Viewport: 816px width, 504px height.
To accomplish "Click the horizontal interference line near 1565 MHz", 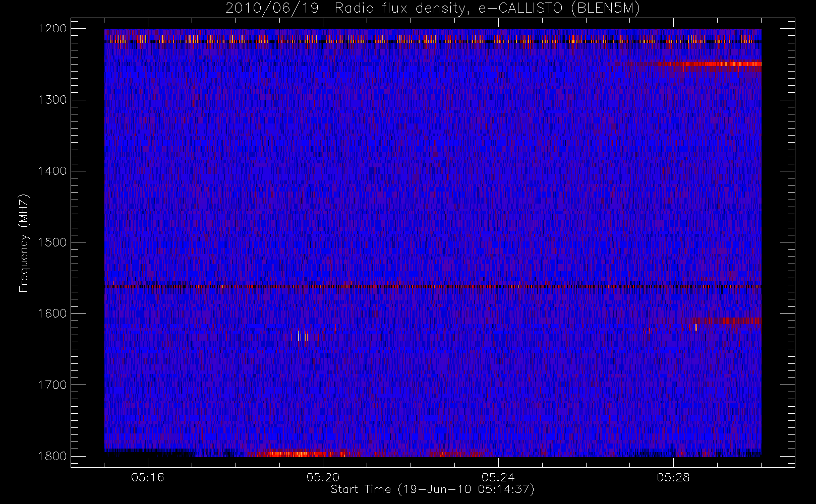I will click(433, 286).
